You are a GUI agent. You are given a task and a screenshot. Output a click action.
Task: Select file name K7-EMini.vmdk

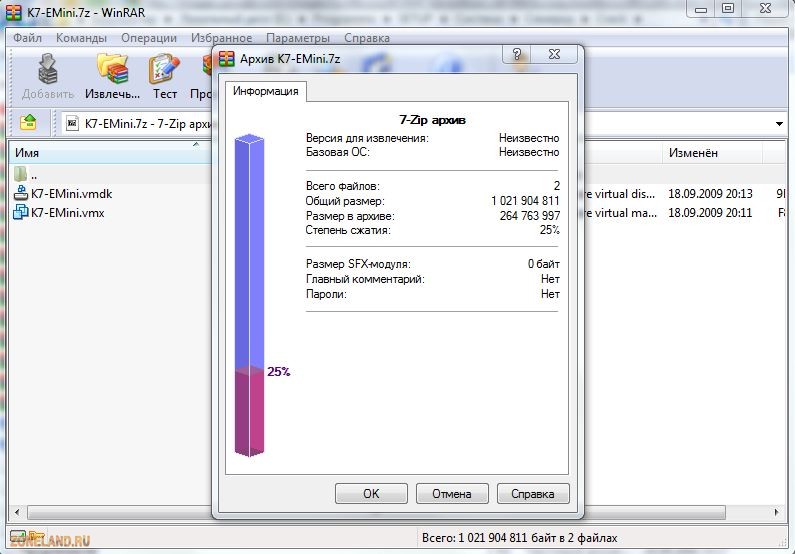pyautogui.click(x=71, y=194)
